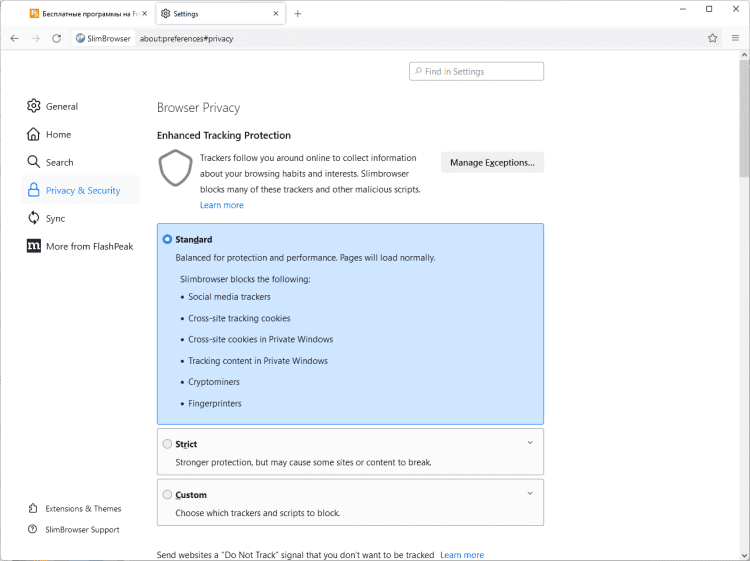Select the Strict protection radio button

pos(167,444)
